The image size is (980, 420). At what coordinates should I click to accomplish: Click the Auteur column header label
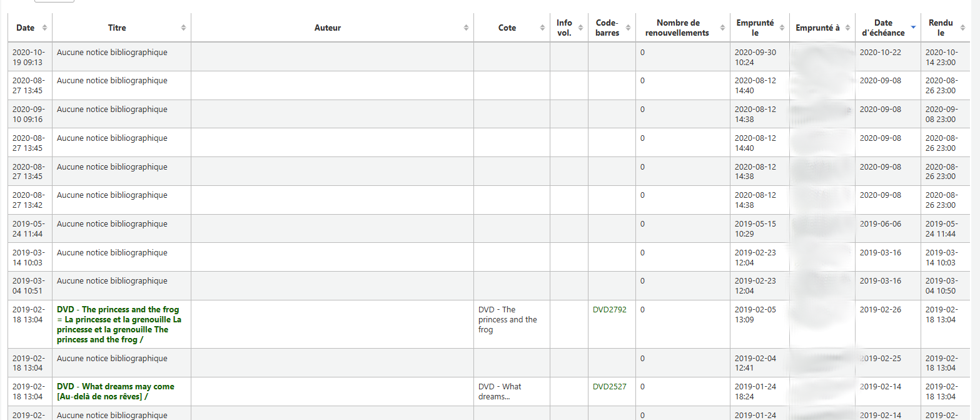pyautogui.click(x=328, y=28)
